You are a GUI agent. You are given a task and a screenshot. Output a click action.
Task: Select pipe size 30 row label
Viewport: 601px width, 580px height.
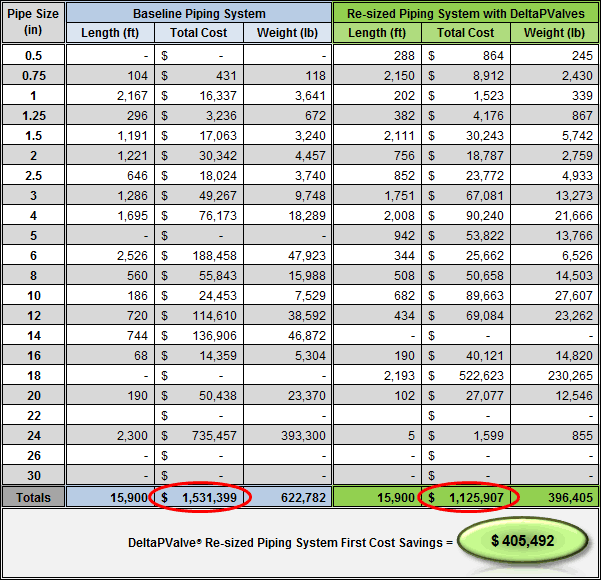(33, 475)
